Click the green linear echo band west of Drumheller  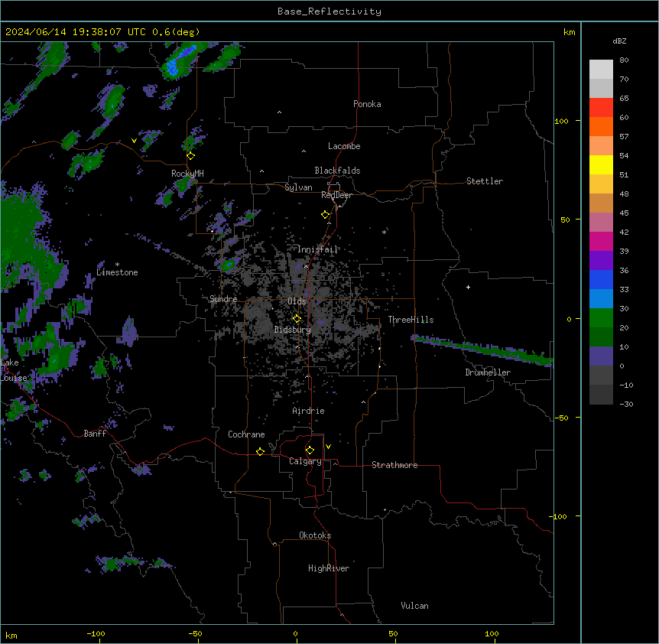point(482,350)
